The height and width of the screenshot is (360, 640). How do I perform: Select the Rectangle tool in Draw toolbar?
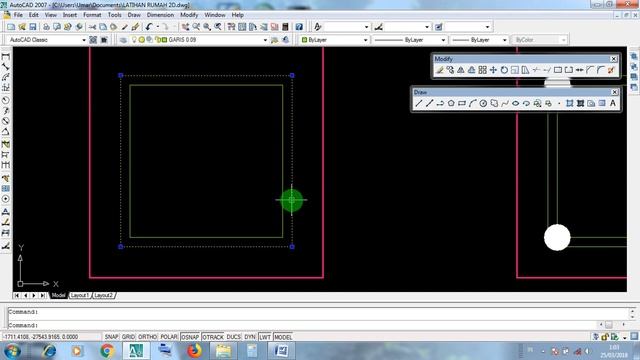[x=462, y=104]
